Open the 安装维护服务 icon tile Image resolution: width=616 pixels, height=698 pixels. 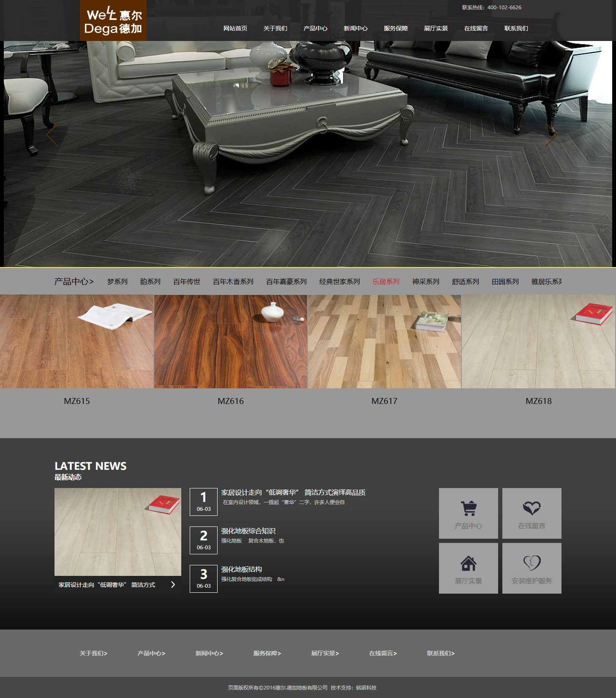point(532,568)
